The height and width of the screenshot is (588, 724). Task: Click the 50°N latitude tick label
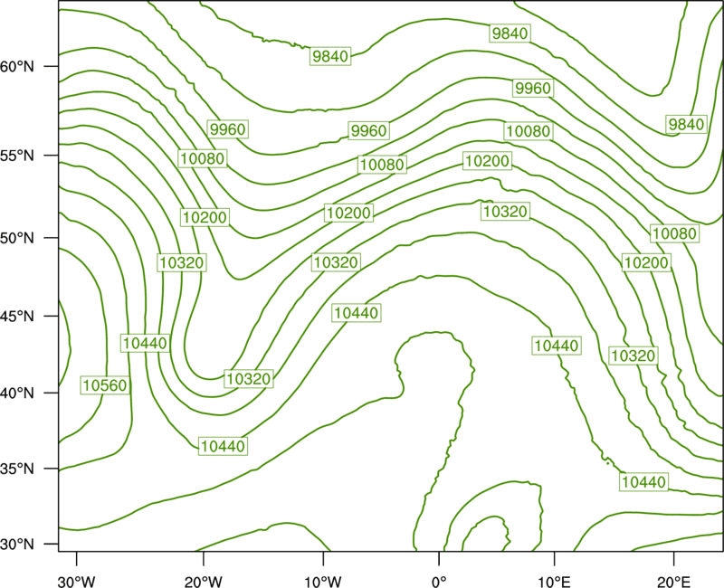[17, 238]
